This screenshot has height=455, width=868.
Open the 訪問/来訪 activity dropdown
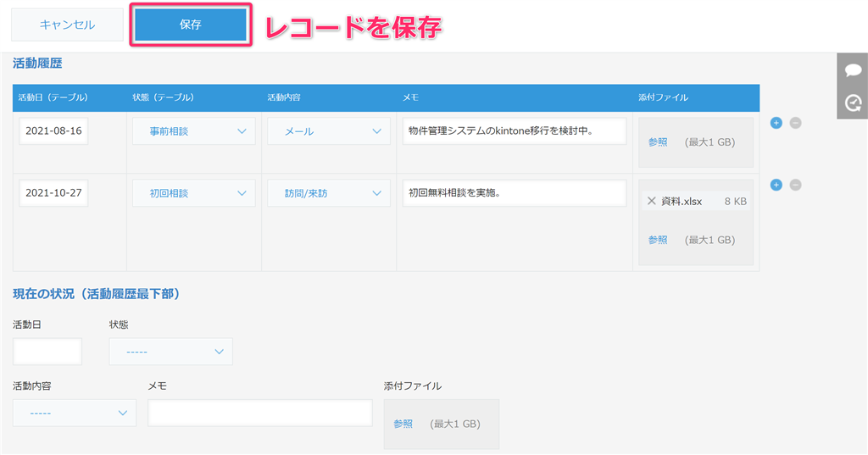coord(329,193)
